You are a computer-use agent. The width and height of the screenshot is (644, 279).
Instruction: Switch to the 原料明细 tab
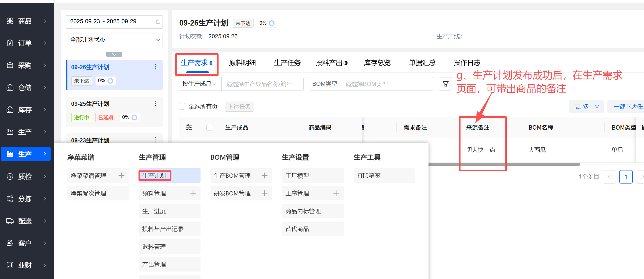pos(242,63)
